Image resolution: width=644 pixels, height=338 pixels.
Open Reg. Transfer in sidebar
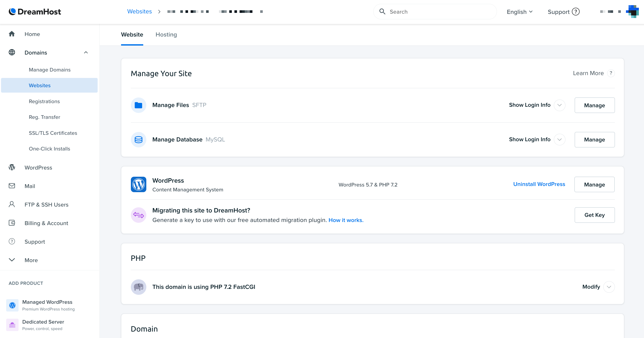45,117
